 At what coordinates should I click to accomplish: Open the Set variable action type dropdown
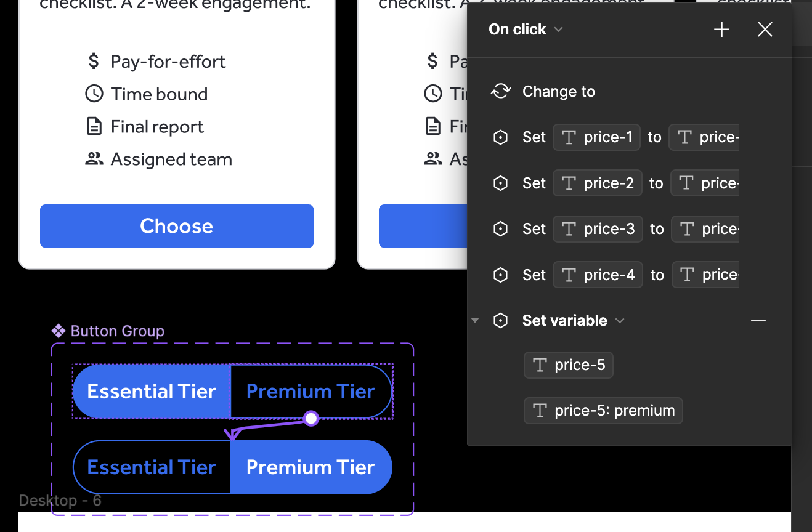click(x=574, y=321)
